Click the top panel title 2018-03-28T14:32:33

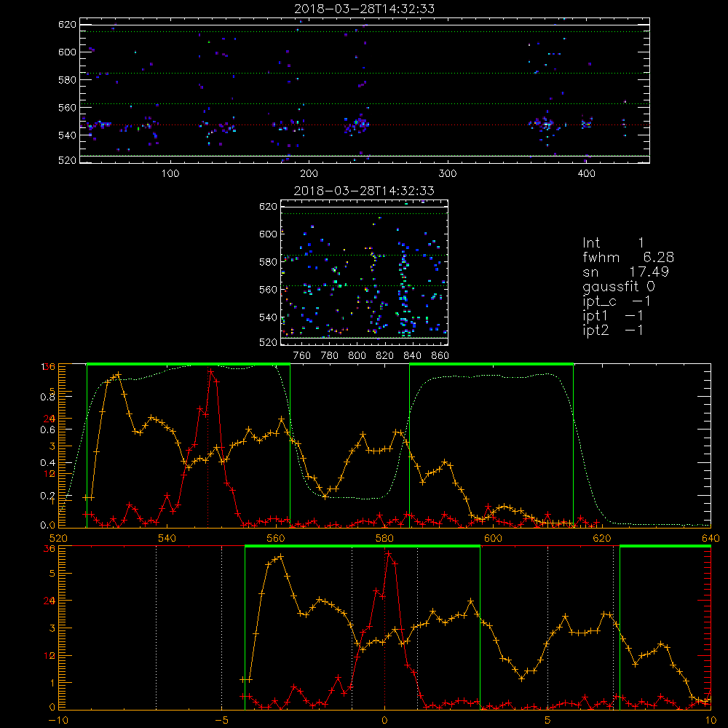(364, 9)
